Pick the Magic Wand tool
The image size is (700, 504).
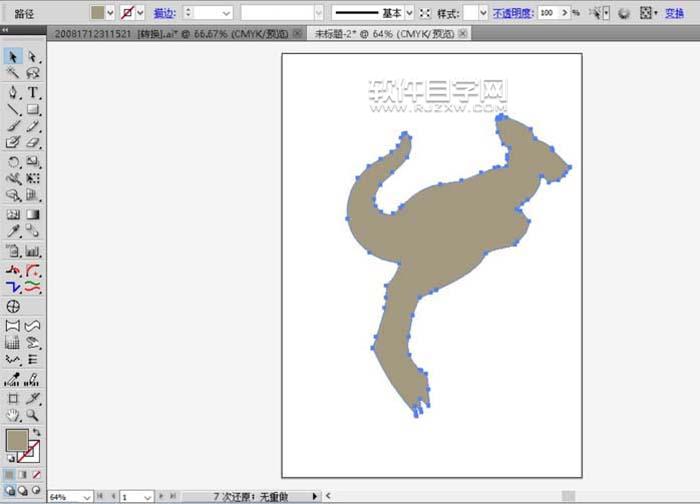click(x=12, y=73)
